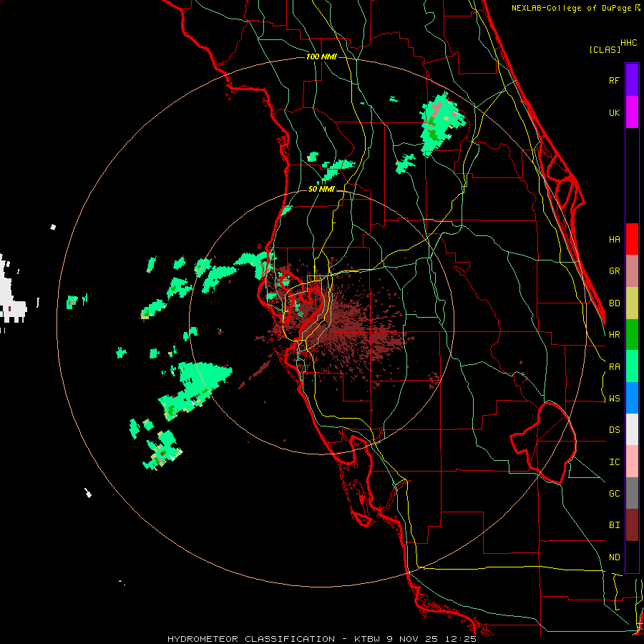Pick the yellow BD legend swatch

pos(632,303)
